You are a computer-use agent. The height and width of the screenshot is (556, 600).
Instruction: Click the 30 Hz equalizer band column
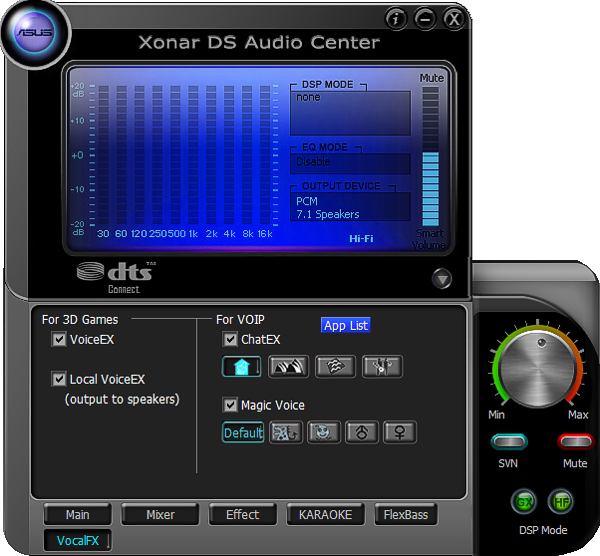(x=103, y=155)
